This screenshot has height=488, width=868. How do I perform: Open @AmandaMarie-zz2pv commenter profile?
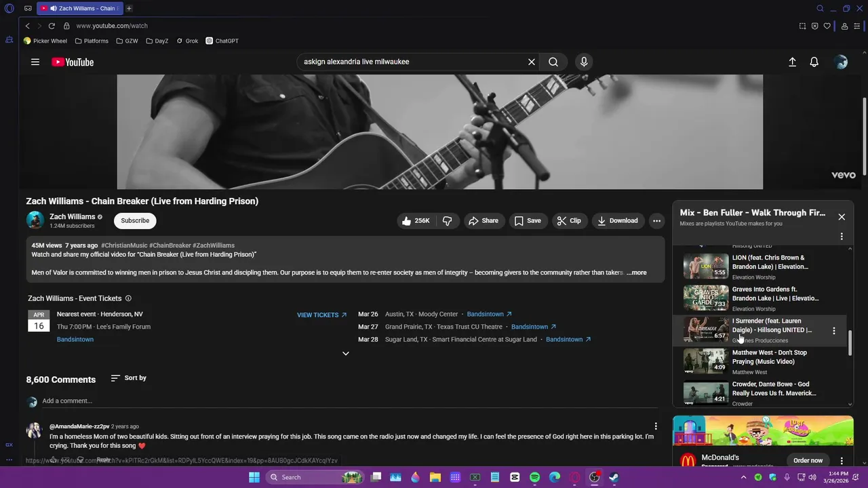(x=79, y=427)
